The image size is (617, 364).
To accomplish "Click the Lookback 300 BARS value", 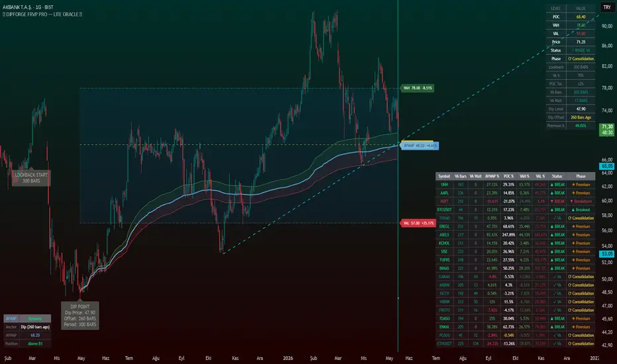I will (x=581, y=68).
